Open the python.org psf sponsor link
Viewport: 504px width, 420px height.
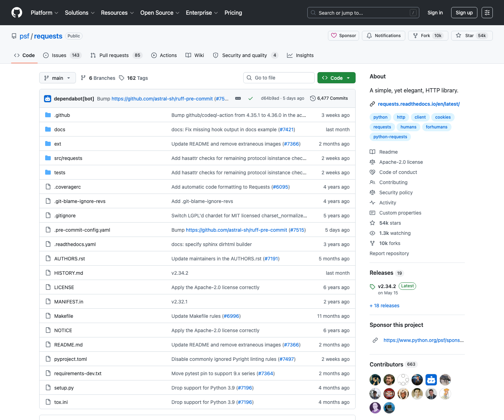[423, 340]
